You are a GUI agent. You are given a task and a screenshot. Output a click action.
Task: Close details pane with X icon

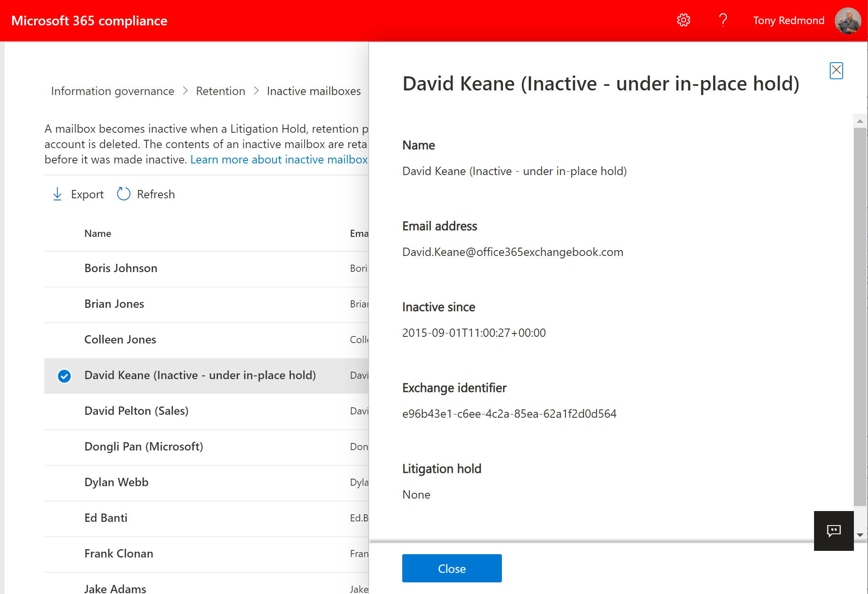836,71
